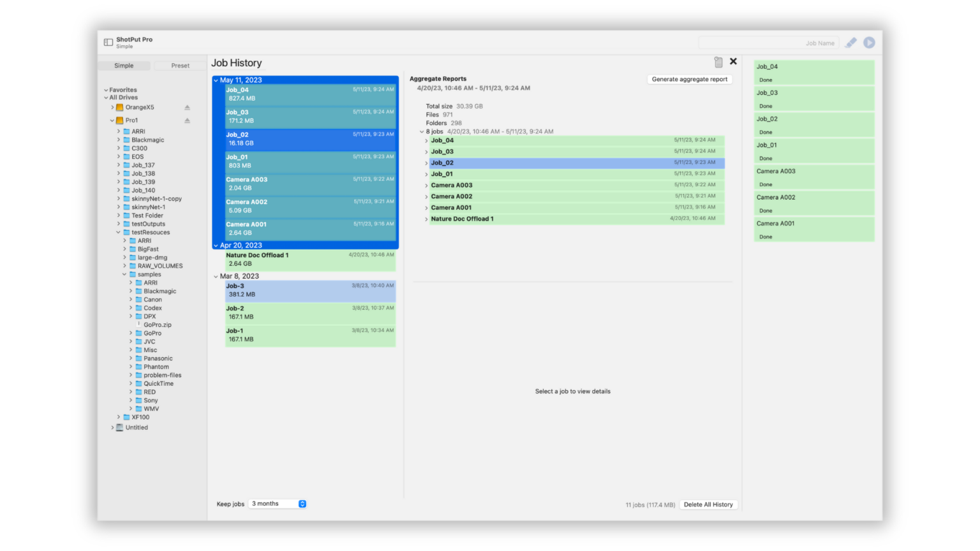Viewport: 980px width, 551px height.
Task: Click the orange OrangeX5 drive icon
Action: [121, 107]
